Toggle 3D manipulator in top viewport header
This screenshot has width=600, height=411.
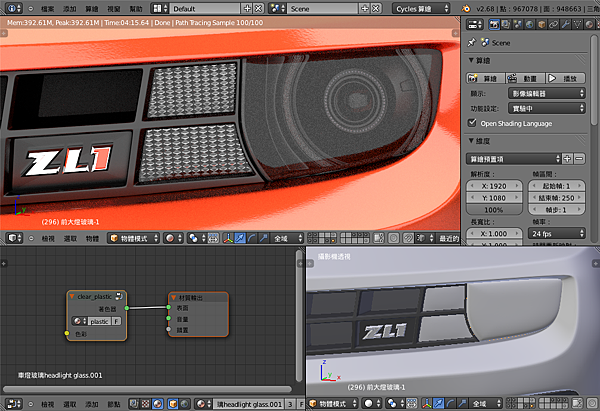(228, 238)
